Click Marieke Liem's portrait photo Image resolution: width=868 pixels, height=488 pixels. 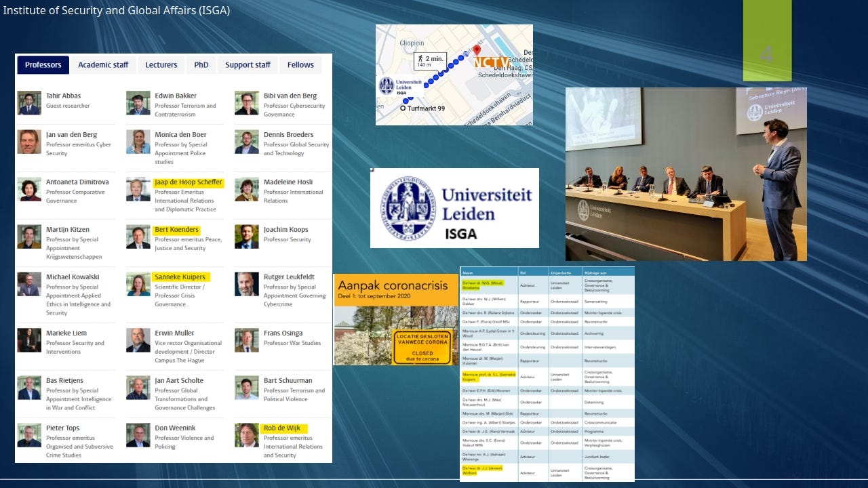click(x=29, y=340)
